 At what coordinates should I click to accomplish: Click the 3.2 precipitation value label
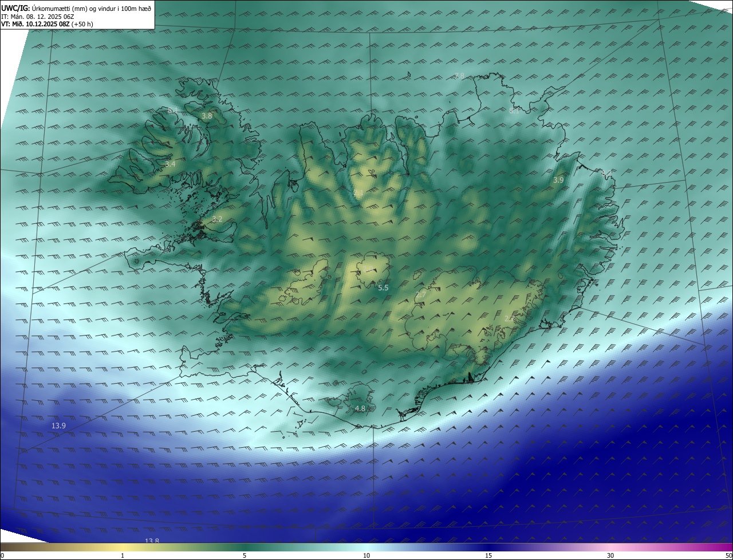click(216, 219)
